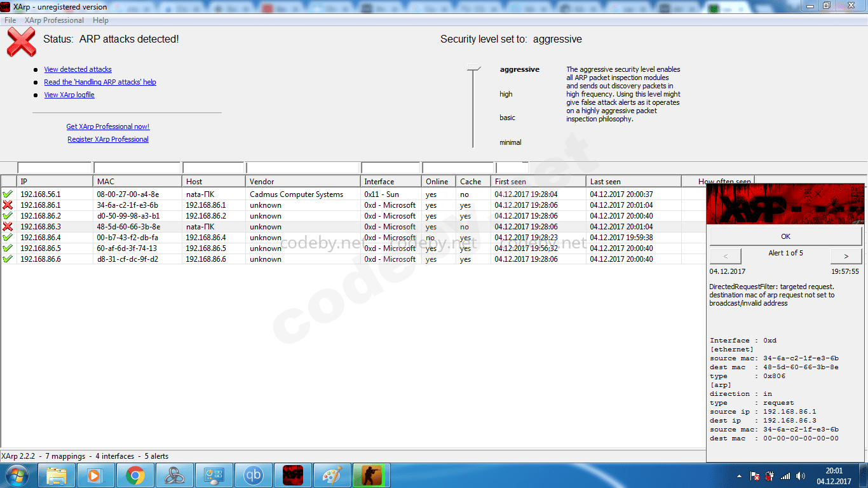This screenshot has width=868, height=488.
Task: Open the 'Handling ARP attacks' help link
Action: 100,82
